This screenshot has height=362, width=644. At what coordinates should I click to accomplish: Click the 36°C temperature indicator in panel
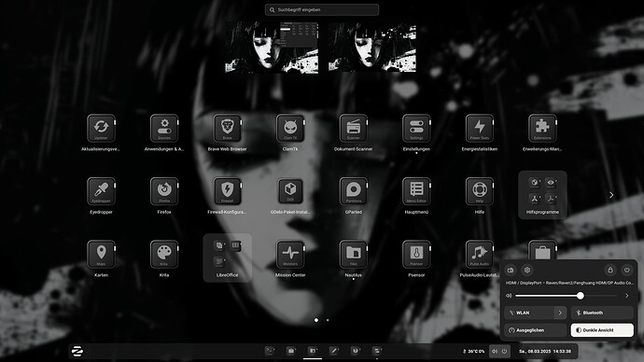(x=473, y=352)
